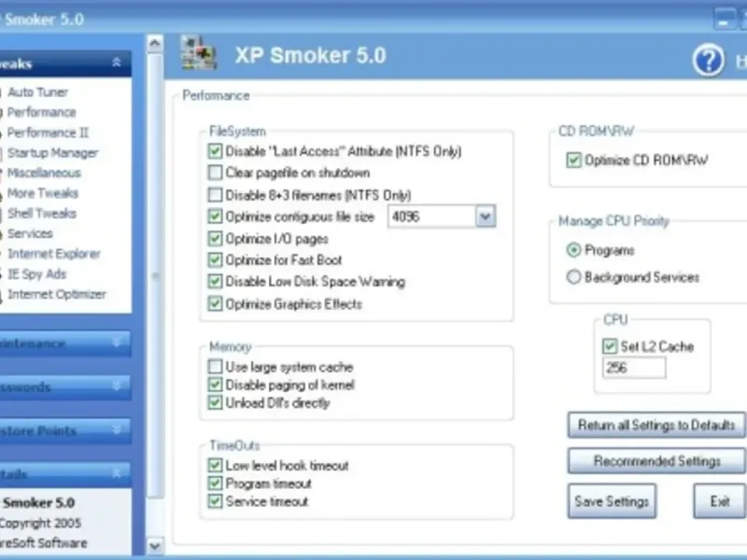Open Services section
747x560 pixels.
[30, 233]
